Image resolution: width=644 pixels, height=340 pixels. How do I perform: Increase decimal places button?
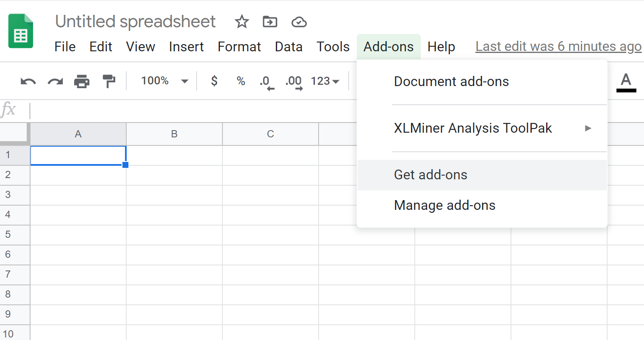[x=294, y=81]
